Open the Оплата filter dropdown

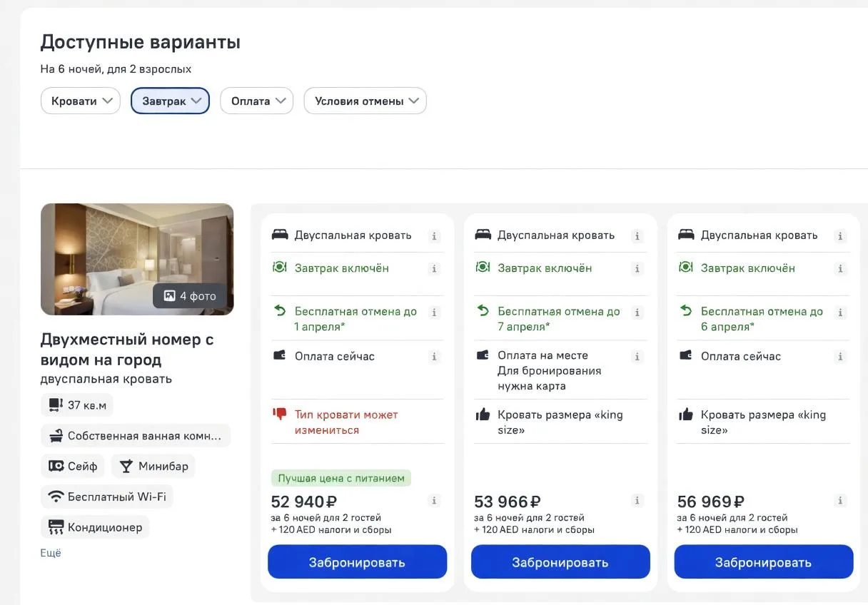tap(257, 101)
